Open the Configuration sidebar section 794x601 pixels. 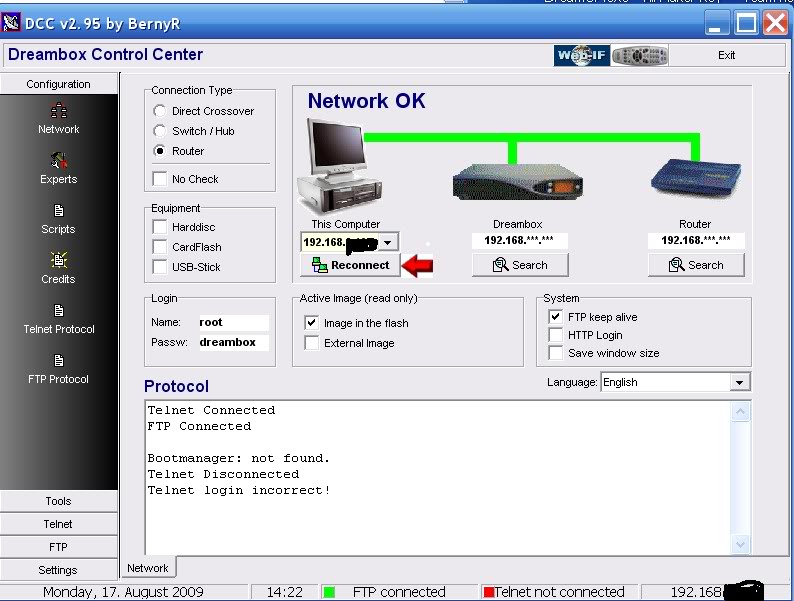click(x=59, y=84)
